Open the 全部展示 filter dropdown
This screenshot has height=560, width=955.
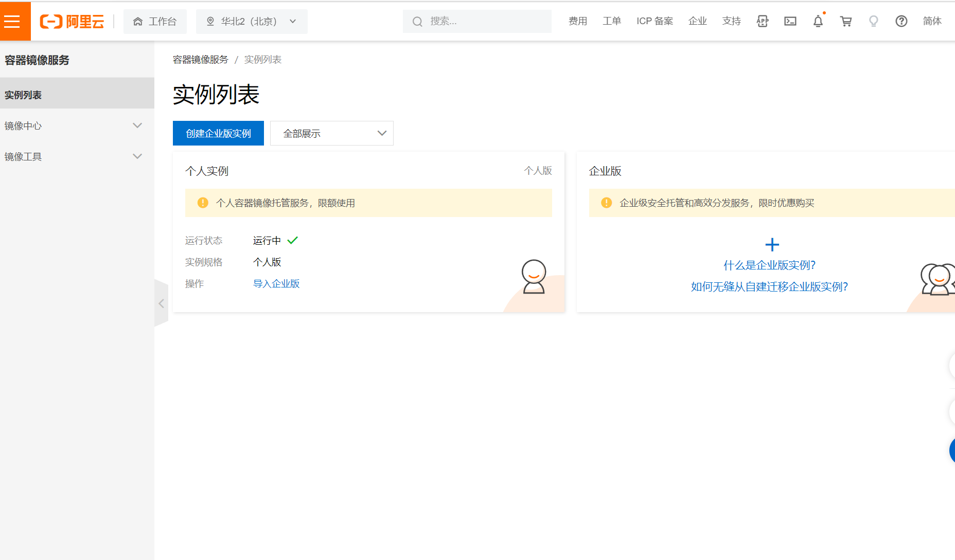point(332,133)
